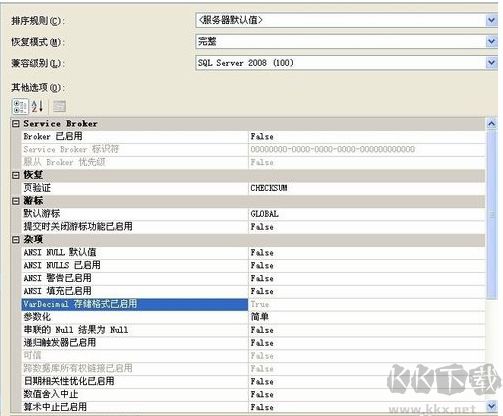Click scrollbar down arrow in options grid
Screen dimensions: 503x416
click(491, 406)
